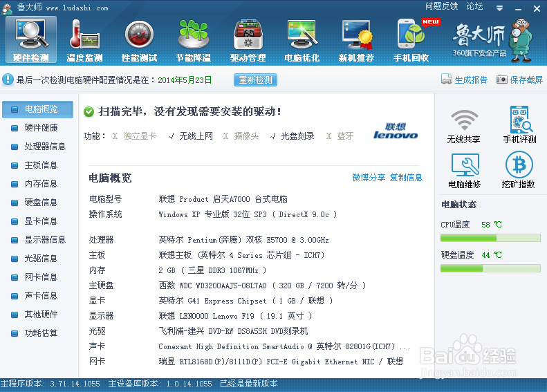
Task: Open the 电脑优化 PC optimization tool
Action: tap(302, 41)
